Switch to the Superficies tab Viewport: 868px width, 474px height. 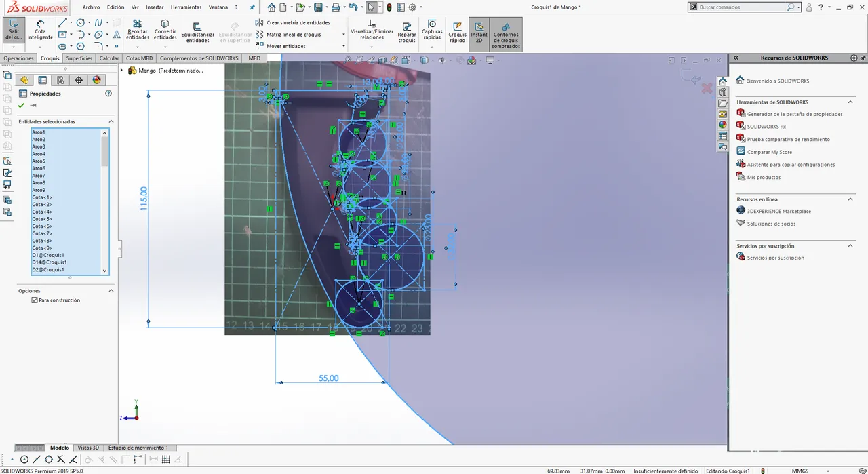point(79,58)
